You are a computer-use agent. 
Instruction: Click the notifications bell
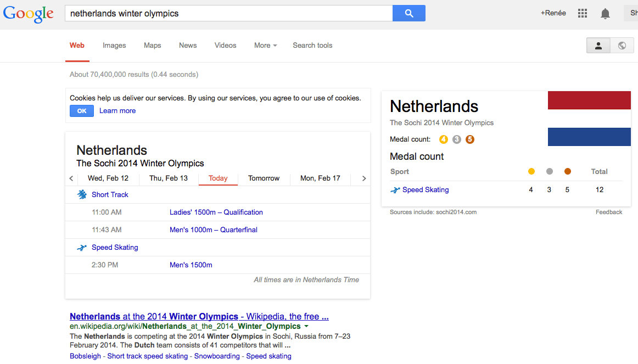pos(605,13)
